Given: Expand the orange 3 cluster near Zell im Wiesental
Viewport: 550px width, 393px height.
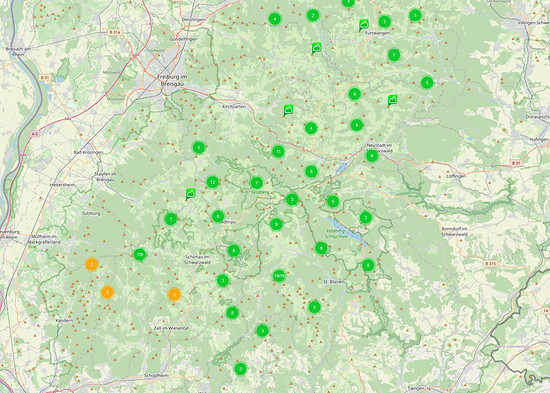Looking at the screenshot, I should [174, 294].
